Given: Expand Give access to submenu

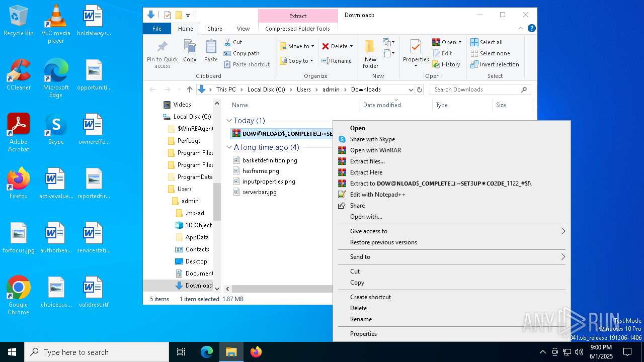Looking at the screenshot, I should point(451,231).
